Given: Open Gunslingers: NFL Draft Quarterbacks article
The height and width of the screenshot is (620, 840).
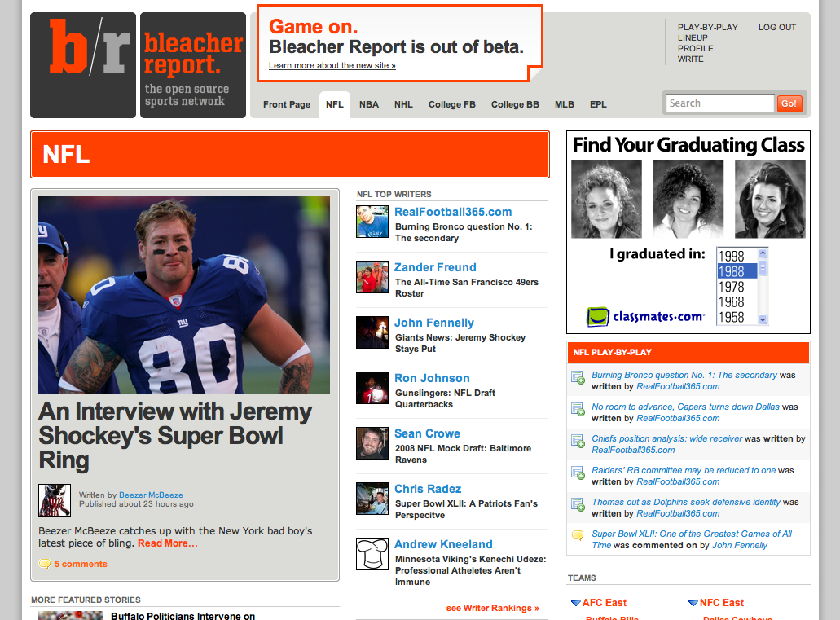Looking at the screenshot, I should tap(445, 398).
